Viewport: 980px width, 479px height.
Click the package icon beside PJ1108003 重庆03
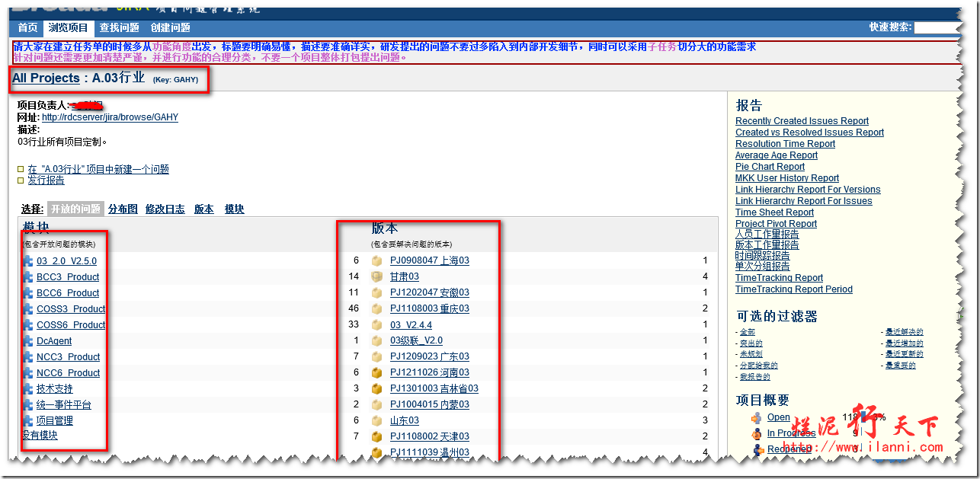(x=376, y=309)
